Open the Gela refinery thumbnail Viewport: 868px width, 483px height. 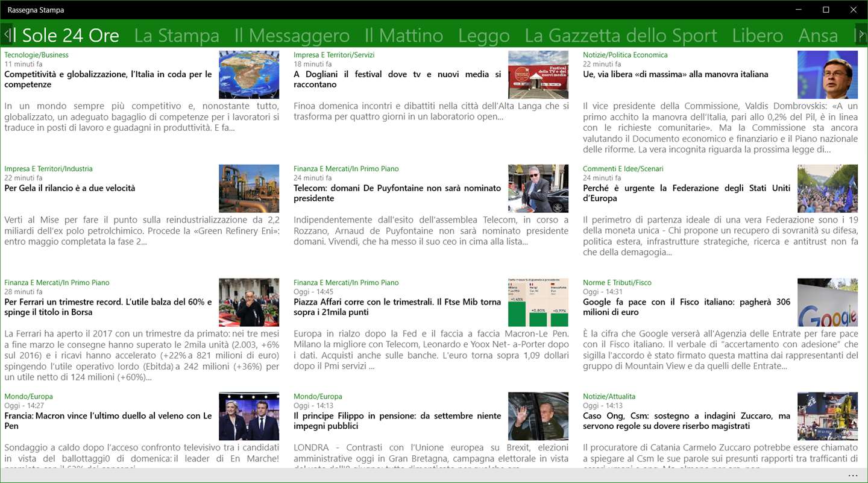pos(249,189)
